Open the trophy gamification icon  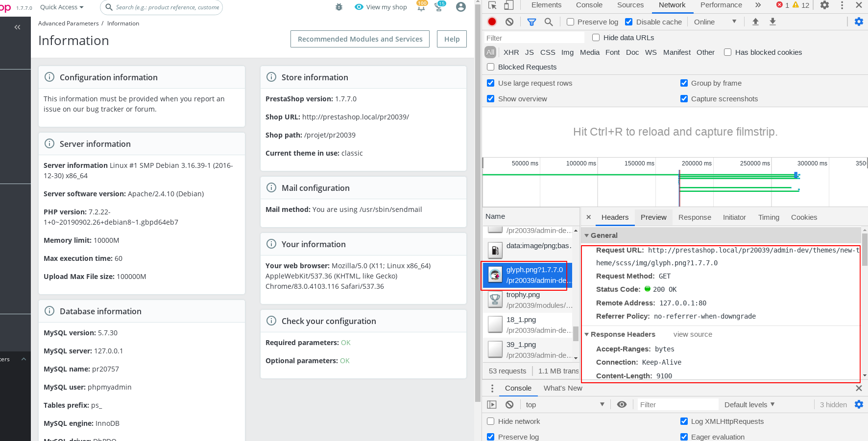[438, 7]
